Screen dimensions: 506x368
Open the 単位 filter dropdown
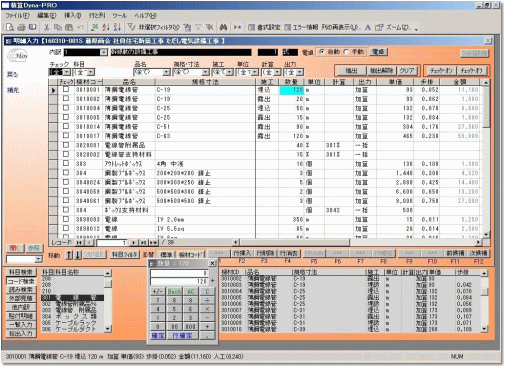pos(255,72)
